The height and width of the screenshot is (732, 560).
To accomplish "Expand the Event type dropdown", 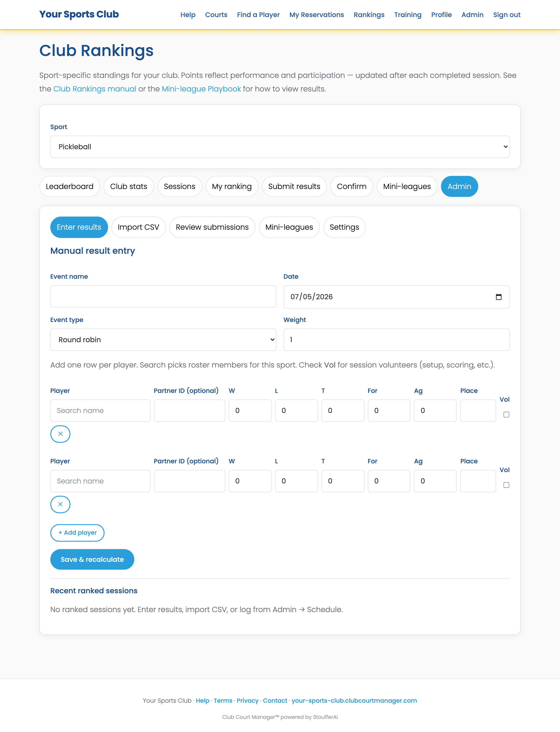I will [163, 339].
